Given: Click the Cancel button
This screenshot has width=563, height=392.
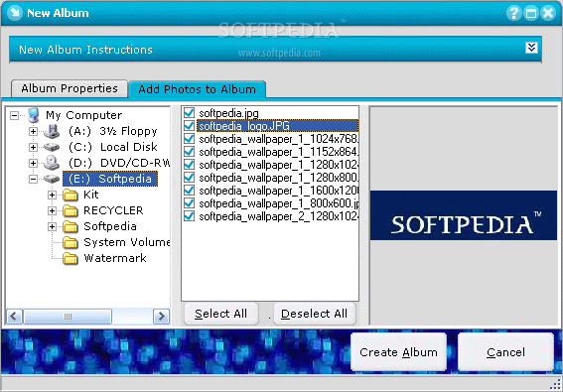Looking at the screenshot, I should (x=505, y=352).
